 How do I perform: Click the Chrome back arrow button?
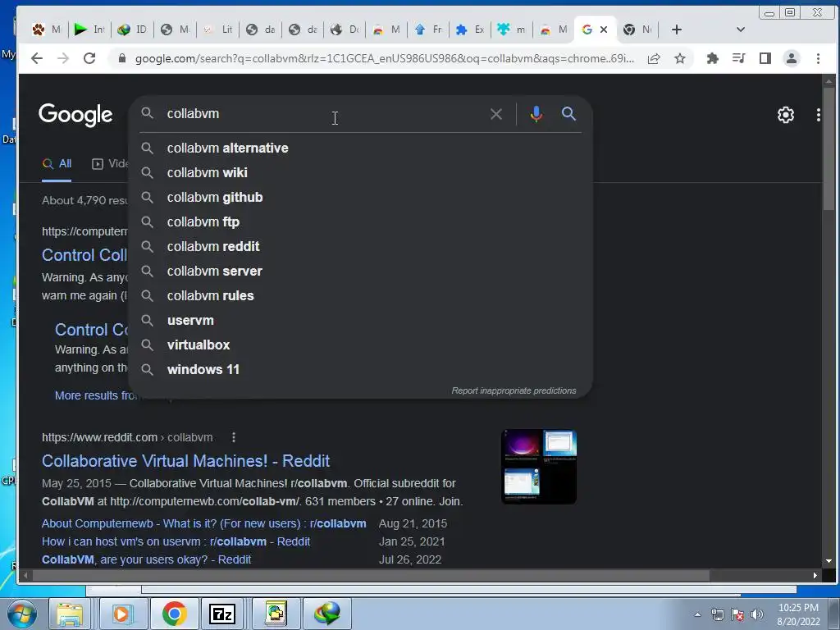[x=36, y=58]
